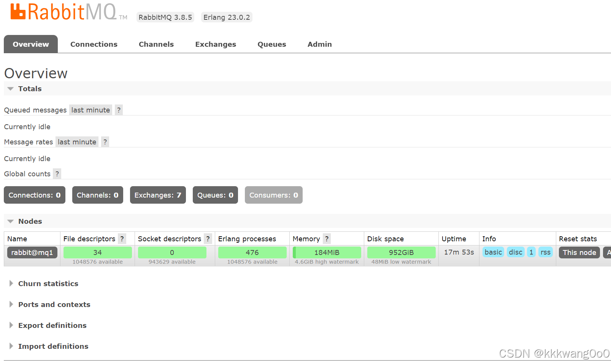611x364 pixels.
Task: Click the RabbitMQ 3.8.5 version label
Action: [165, 17]
